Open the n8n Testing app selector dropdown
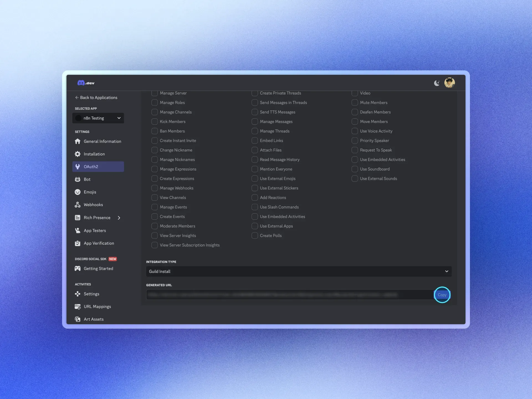 pyautogui.click(x=98, y=118)
